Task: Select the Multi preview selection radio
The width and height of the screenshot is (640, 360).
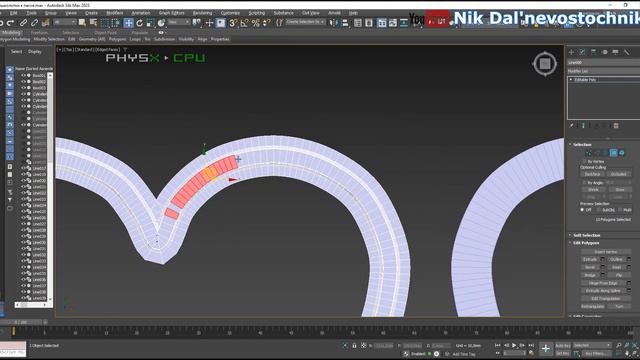Action: (620, 210)
